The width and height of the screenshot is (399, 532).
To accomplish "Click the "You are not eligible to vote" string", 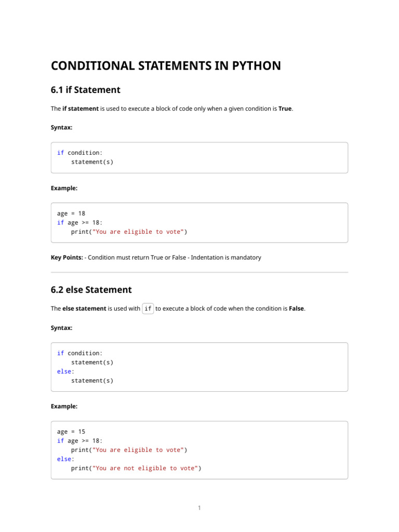I will [x=145, y=468].
